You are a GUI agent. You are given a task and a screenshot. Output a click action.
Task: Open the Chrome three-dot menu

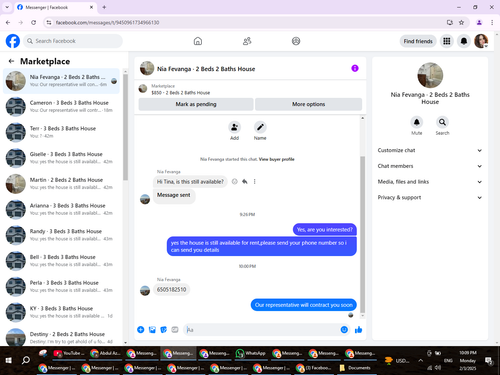coord(492,22)
